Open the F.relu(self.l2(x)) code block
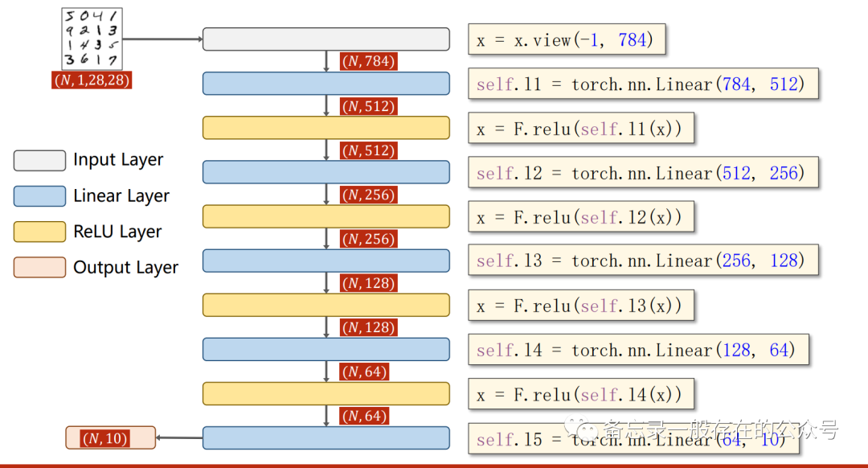Screen dimensions: 868x468 pyautogui.click(x=580, y=216)
